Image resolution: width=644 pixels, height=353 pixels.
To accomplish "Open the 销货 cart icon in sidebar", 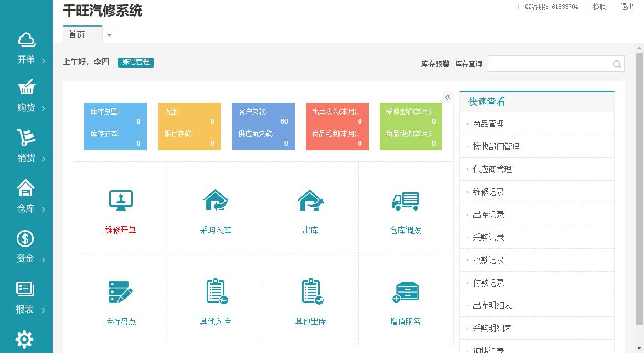I will (26, 137).
